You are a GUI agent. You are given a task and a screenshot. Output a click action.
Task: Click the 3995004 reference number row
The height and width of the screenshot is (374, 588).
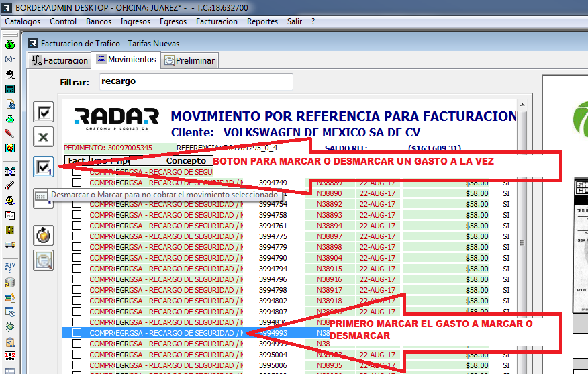[x=273, y=355]
